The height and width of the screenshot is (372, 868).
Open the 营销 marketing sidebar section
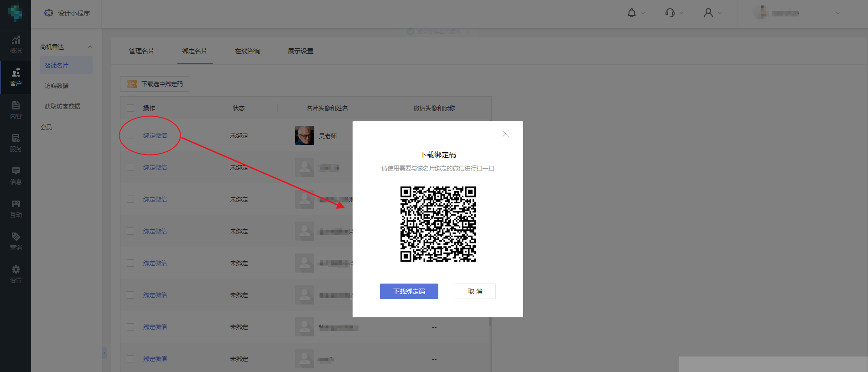pos(16,241)
